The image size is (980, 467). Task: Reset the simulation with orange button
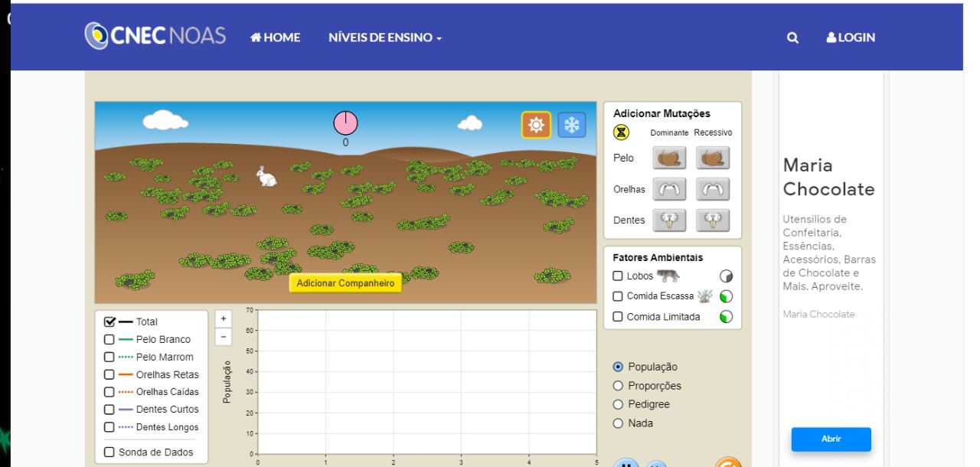click(728, 462)
